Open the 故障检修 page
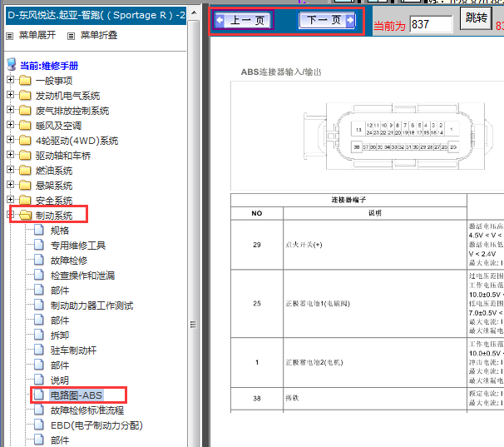 [69, 261]
